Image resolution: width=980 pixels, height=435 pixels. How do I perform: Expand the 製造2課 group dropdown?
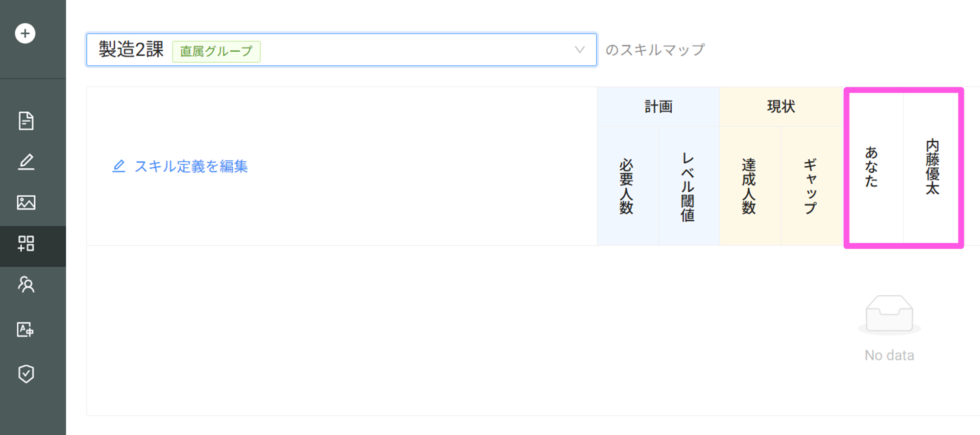[x=341, y=50]
